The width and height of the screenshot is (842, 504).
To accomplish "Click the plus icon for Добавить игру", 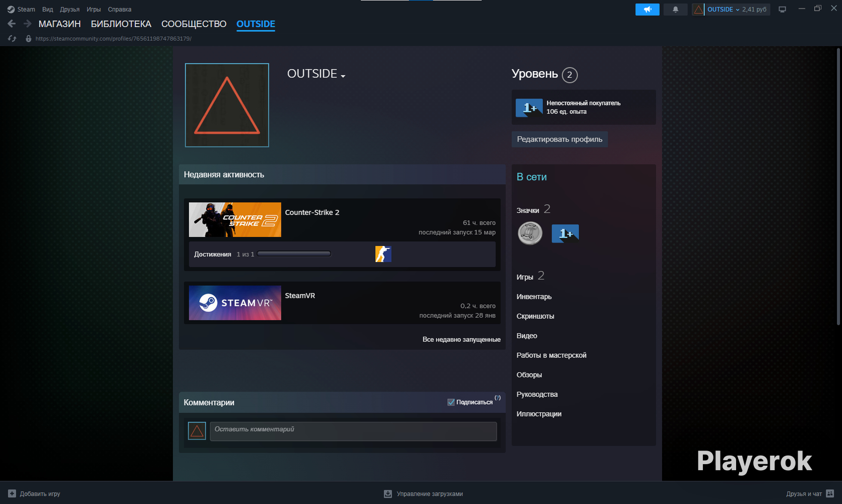I will point(12,494).
